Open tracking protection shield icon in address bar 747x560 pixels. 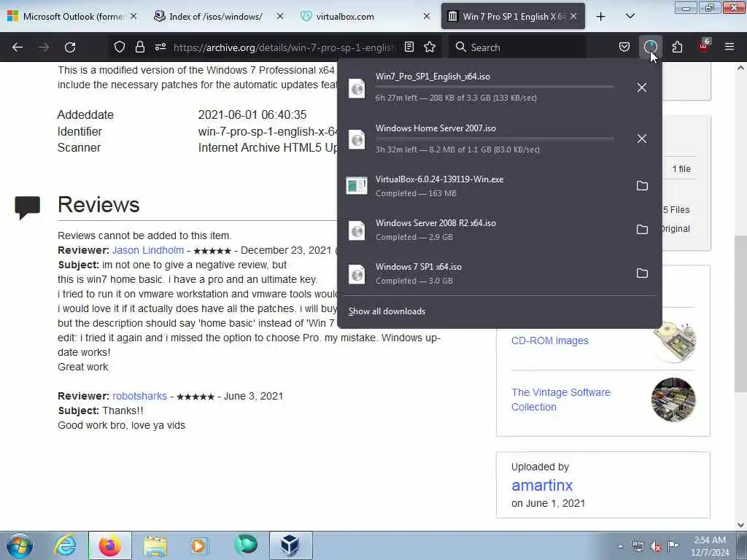[120, 47]
